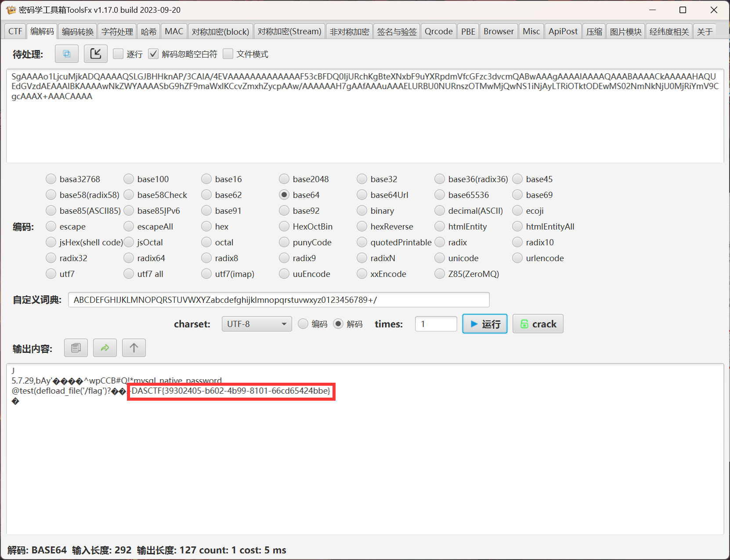This screenshot has height=560, width=730.
Task: Open the CTF tab
Action: [x=15, y=32]
